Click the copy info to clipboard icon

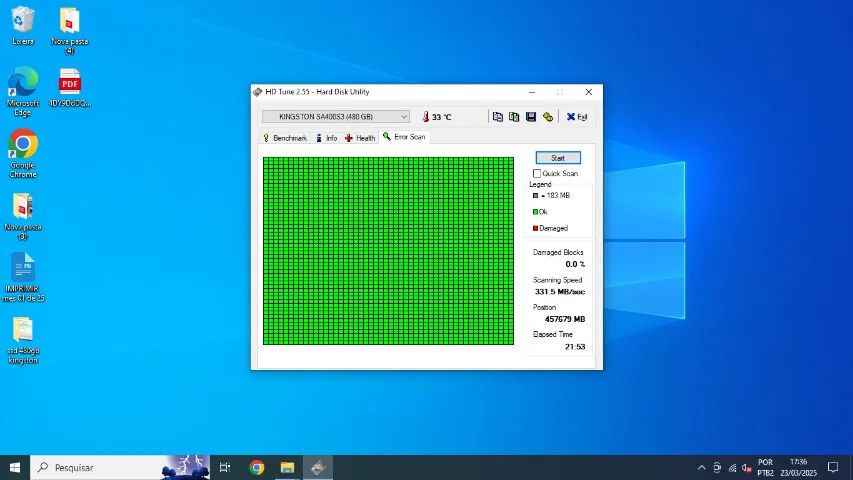[498, 117]
